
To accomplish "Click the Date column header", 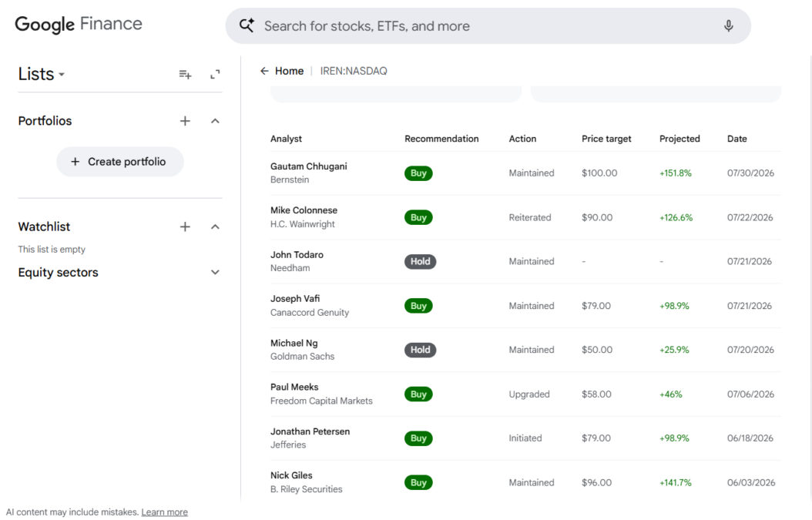I will click(737, 139).
